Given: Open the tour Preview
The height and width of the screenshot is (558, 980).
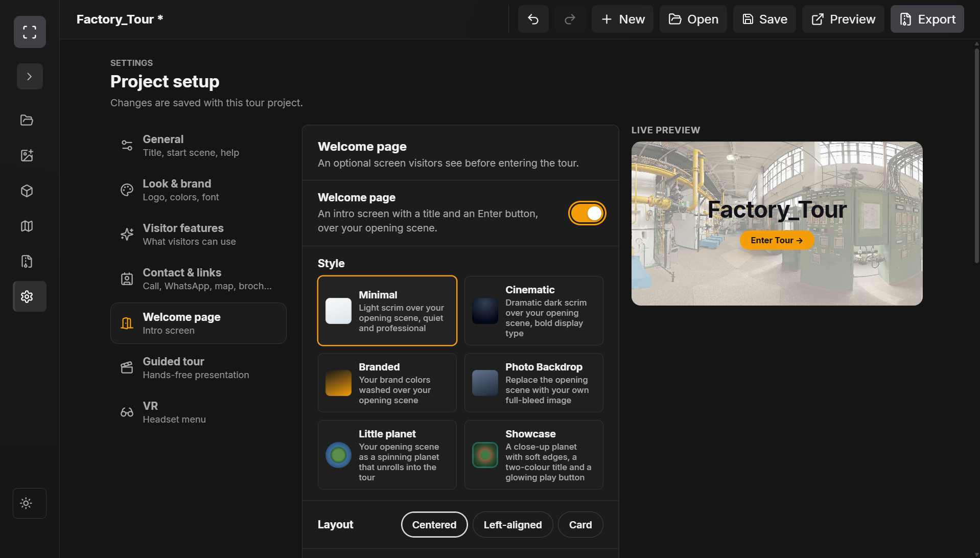Looking at the screenshot, I should tap(843, 19).
